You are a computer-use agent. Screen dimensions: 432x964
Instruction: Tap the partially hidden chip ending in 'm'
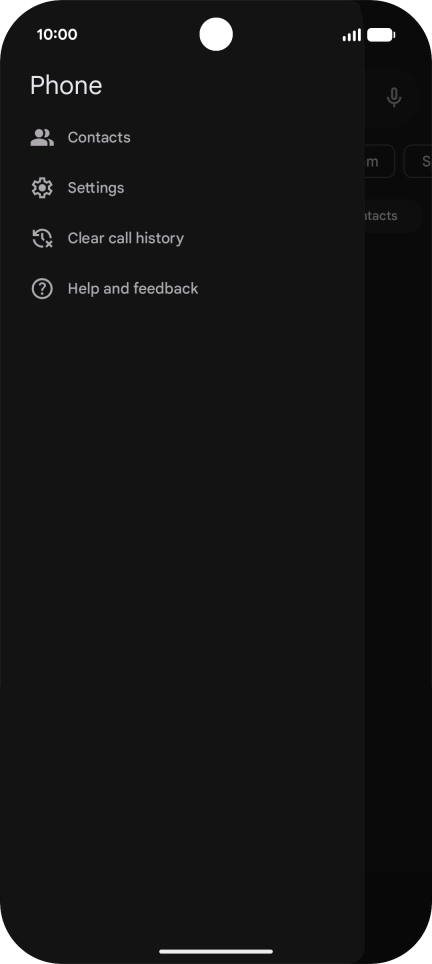pos(379,161)
